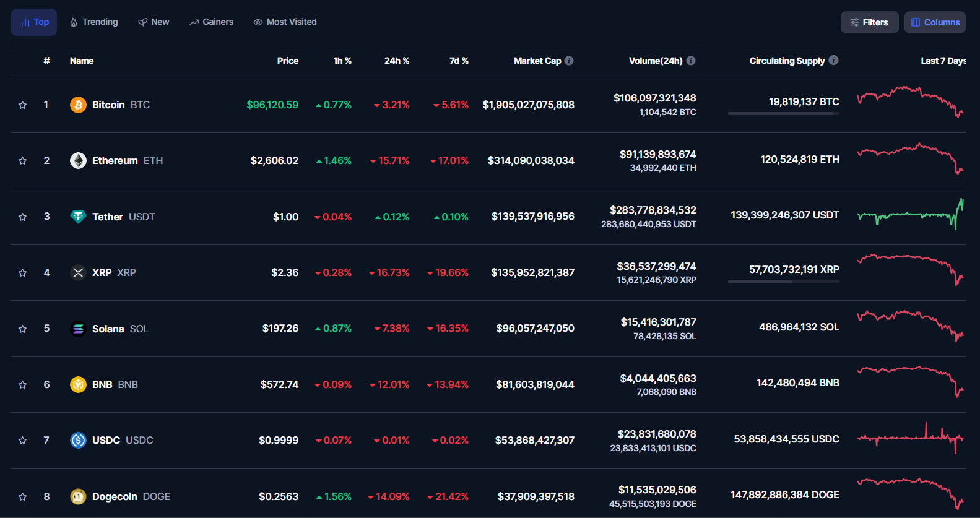Star BNB as a watchlist favorite
980x518 pixels.
click(22, 385)
